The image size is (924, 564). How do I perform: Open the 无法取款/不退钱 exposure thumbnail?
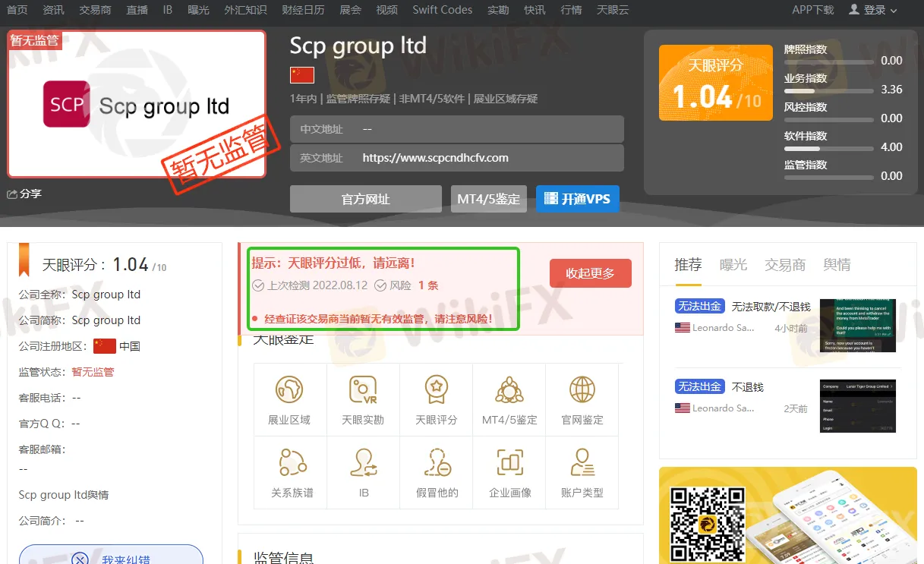[x=857, y=325]
